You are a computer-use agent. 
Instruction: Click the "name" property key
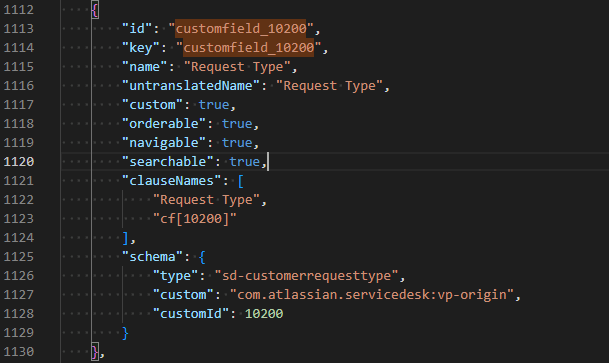[x=145, y=66]
